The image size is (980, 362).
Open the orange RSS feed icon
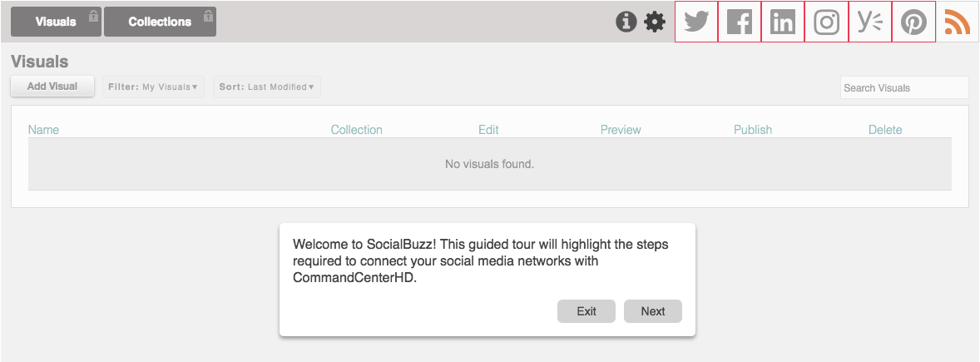tap(957, 22)
